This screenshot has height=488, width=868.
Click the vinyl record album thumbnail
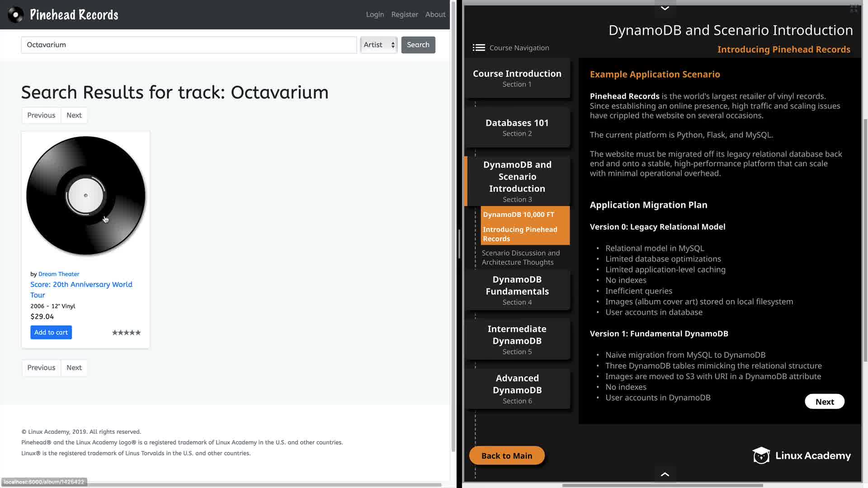click(86, 196)
